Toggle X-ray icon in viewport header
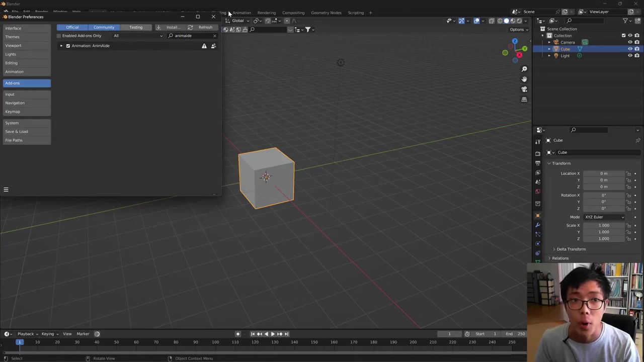 pyautogui.click(x=492, y=21)
